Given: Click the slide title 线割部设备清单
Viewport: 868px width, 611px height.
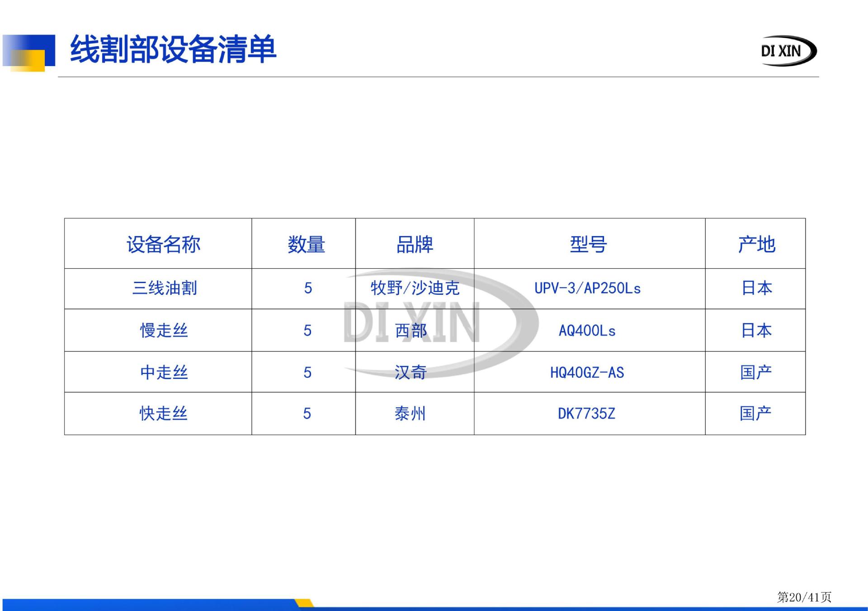Looking at the screenshot, I should pyautogui.click(x=173, y=49).
